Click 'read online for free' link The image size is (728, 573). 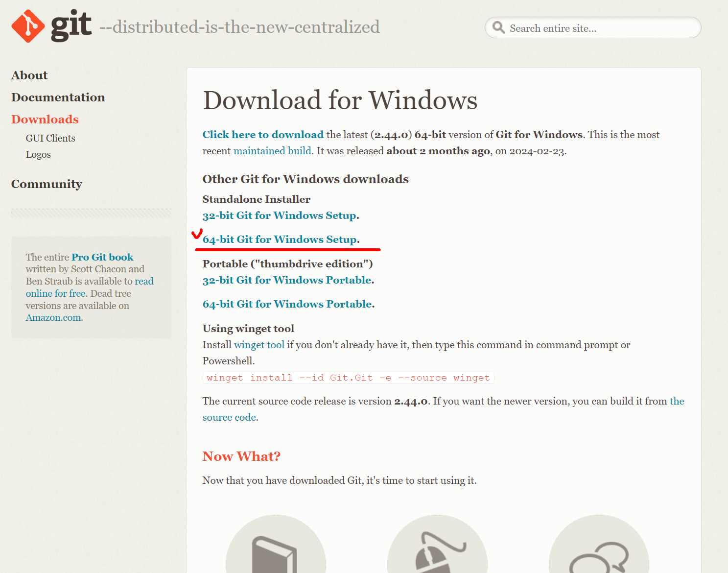(90, 287)
